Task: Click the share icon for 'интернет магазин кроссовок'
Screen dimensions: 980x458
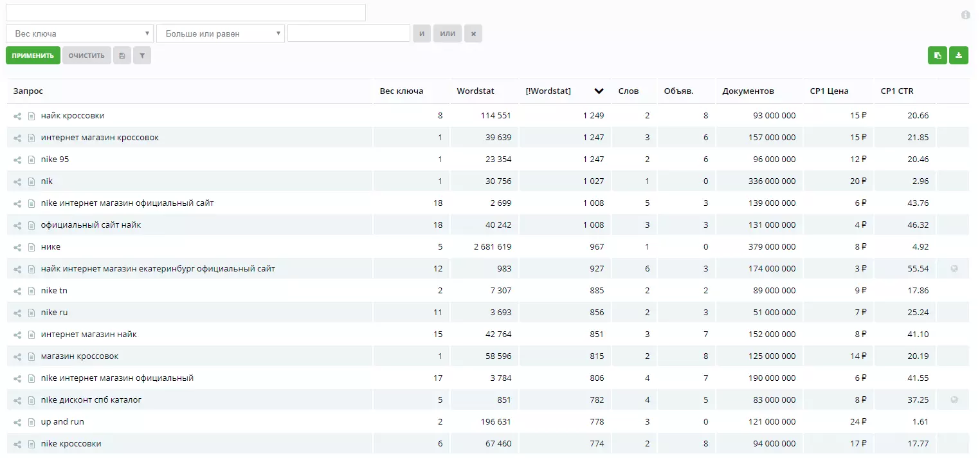Action: coord(17,138)
